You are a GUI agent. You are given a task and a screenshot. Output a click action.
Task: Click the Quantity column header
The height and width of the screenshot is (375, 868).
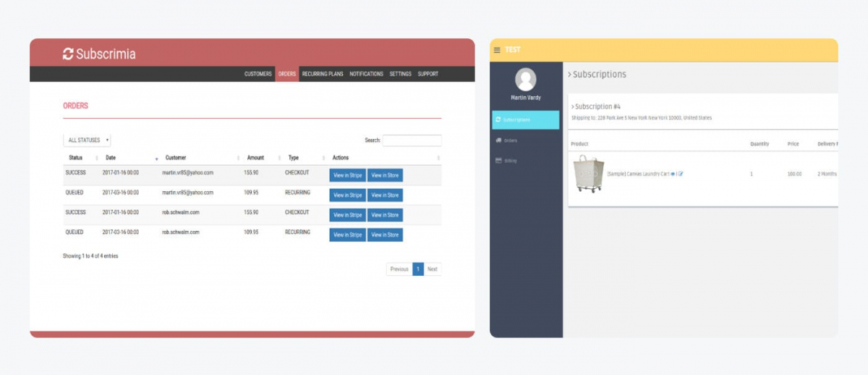759,144
